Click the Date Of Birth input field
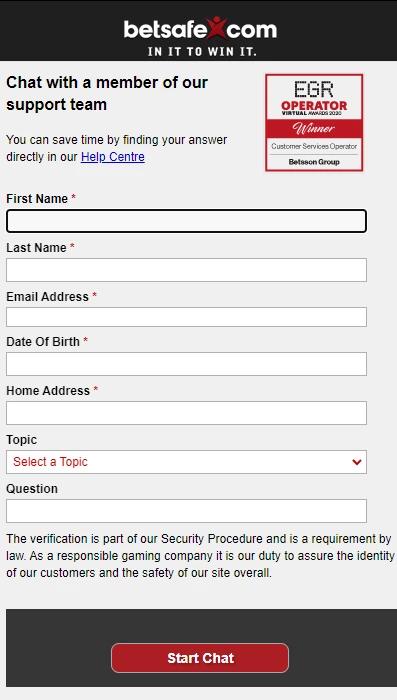This screenshot has width=397, height=700. click(186, 364)
